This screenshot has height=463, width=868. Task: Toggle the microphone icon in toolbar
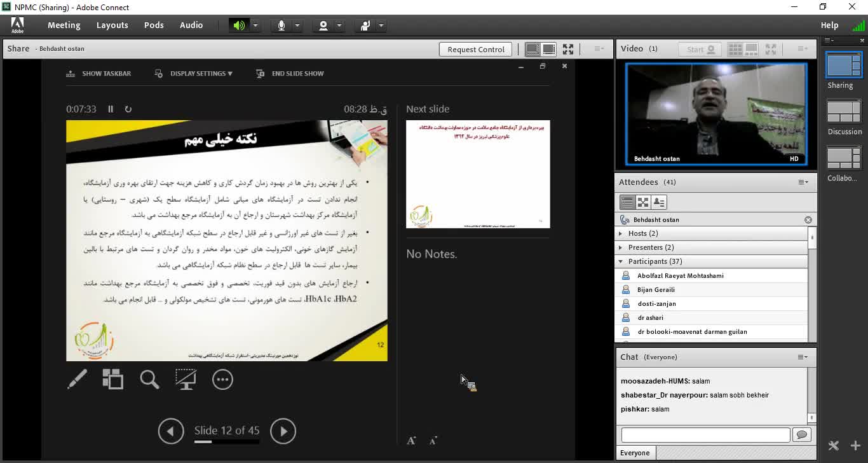point(281,25)
